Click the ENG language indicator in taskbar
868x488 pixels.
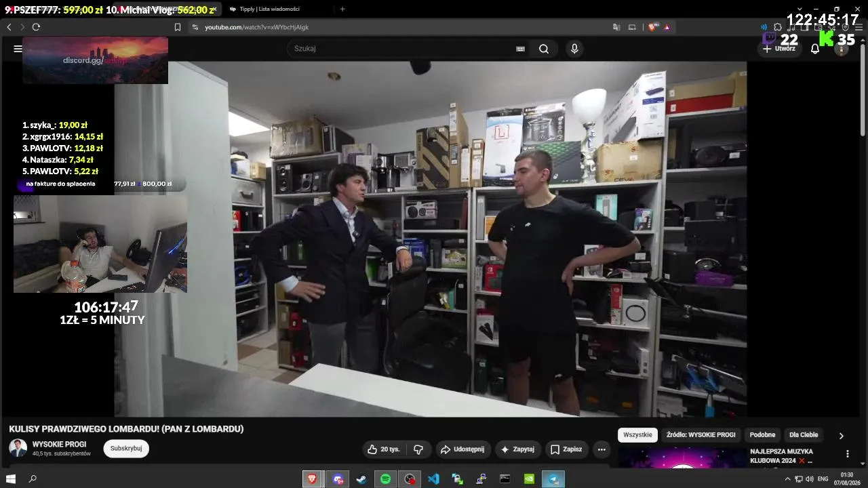tap(823, 479)
